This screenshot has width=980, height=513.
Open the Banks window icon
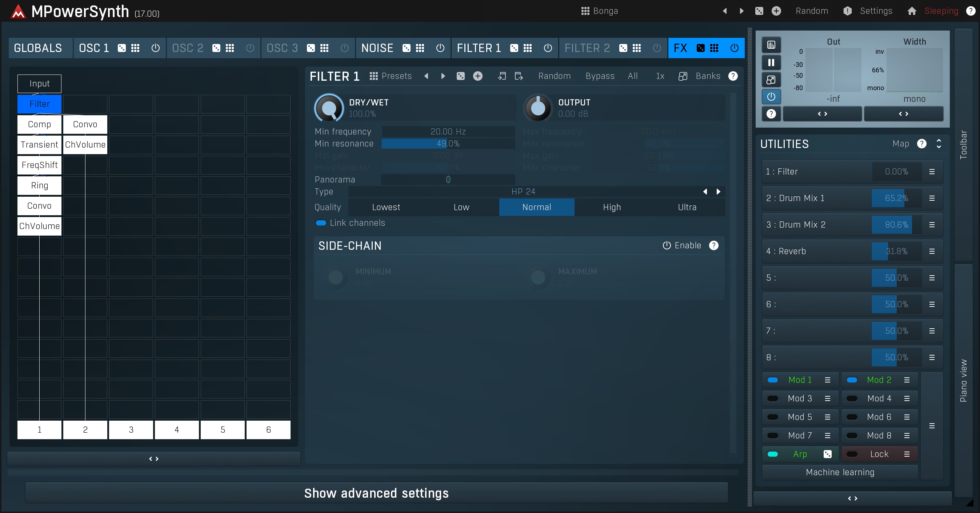[x=683, y=76]
